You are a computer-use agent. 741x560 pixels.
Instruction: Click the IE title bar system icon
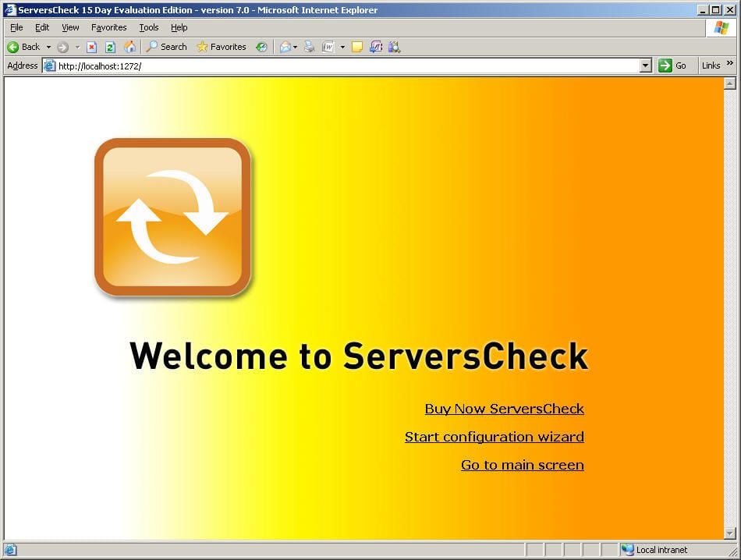pyautogui.click(x=9, y=9)
